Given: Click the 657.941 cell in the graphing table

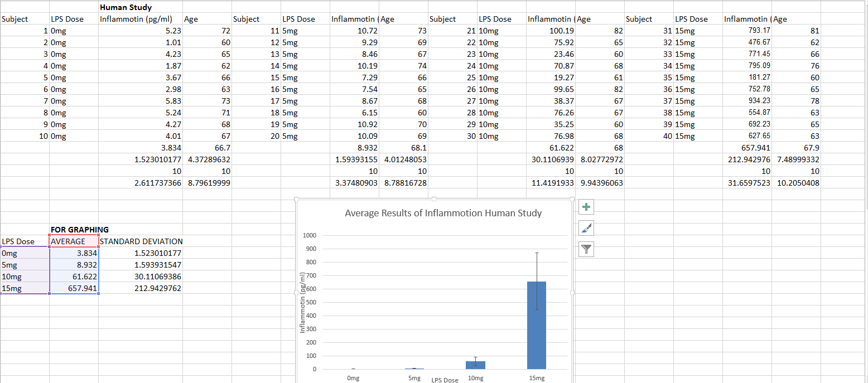Looking at the screenshot, I should (x=75, y=288).
